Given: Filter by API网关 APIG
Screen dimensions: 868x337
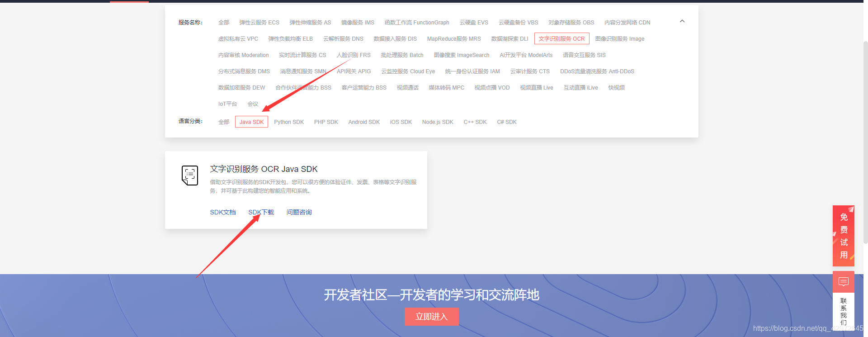Looking at the screenshot, I should (354, 71).
